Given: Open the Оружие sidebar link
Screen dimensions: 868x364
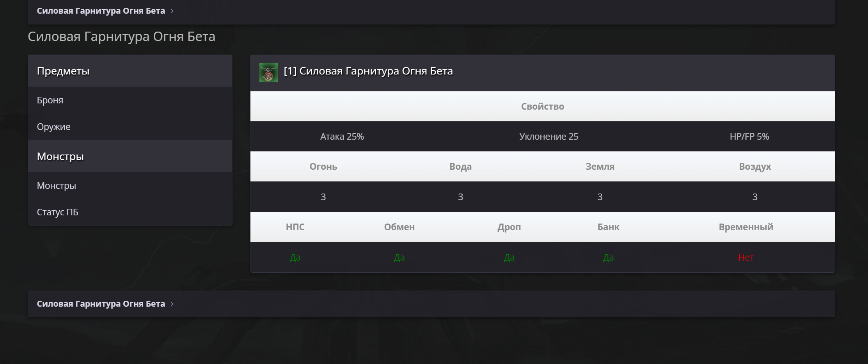Looking at the screenshot, I should point(53,127).
